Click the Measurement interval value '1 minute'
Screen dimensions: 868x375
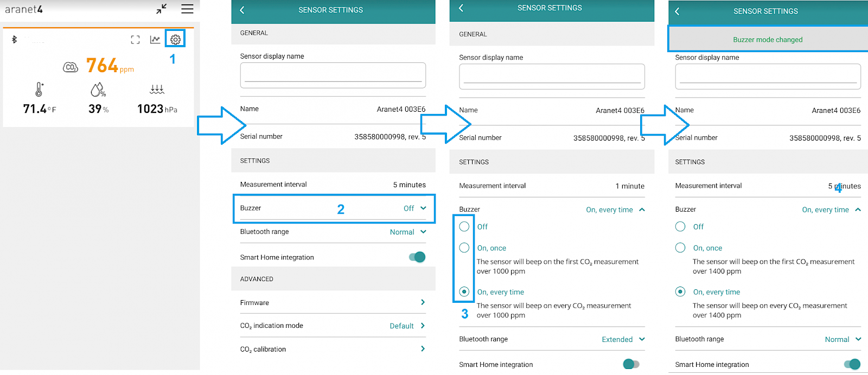[630, 186]
